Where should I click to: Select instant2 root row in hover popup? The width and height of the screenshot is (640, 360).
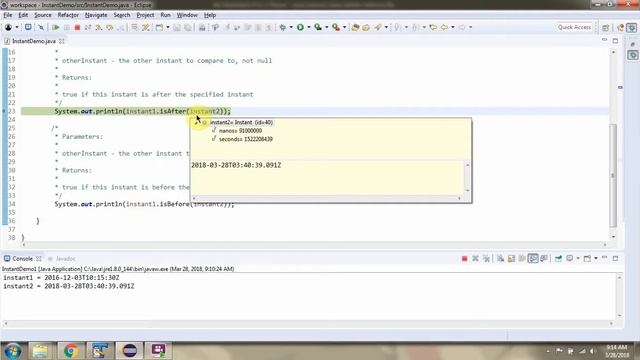pyautogui.click(x=241, y=122)
